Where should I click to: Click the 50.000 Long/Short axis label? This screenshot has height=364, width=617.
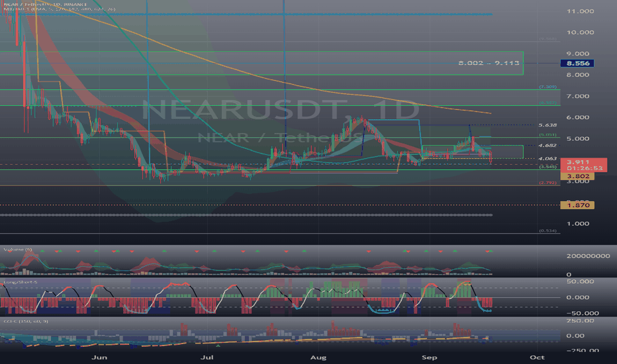pyautogui.click(x=580, y=281)
